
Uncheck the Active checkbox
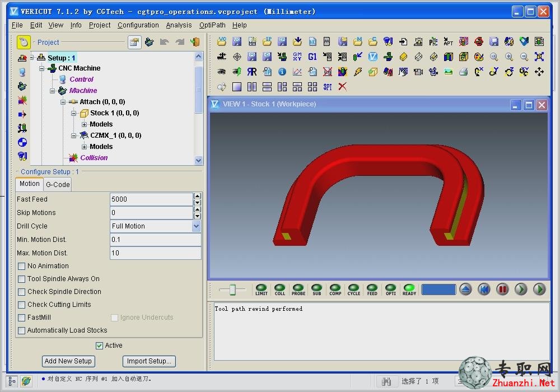click(99, 346)
